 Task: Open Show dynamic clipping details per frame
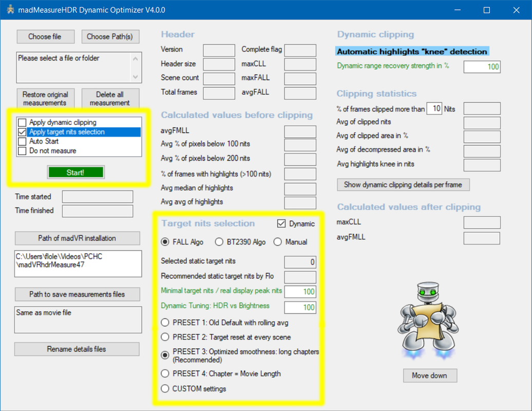coord(403,184)
